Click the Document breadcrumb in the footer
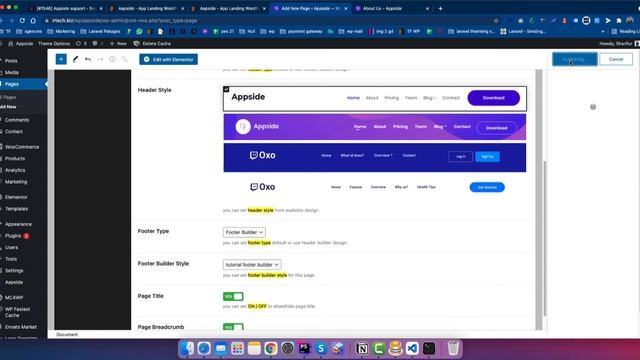The height and width of the screenshot is (360, 640). [x=67, y=334]
